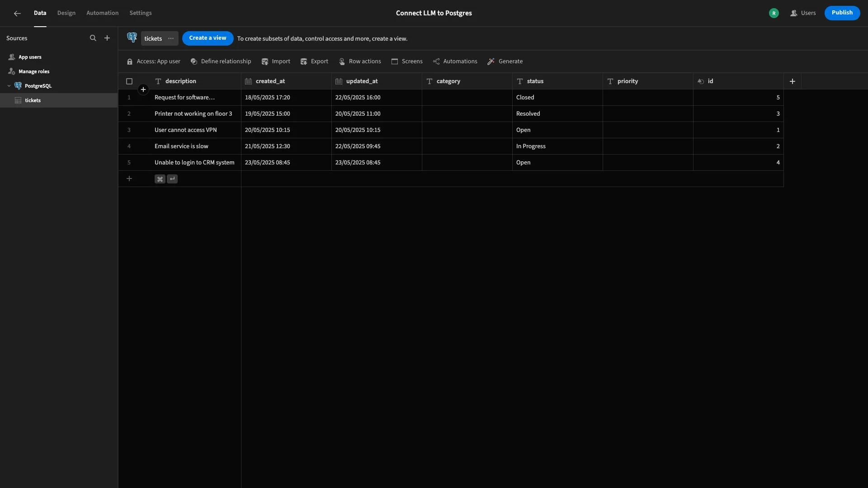This screenshot has height=488, width=868.
Task: Click the 'Resolved' status cell
Action: point(557,114)
